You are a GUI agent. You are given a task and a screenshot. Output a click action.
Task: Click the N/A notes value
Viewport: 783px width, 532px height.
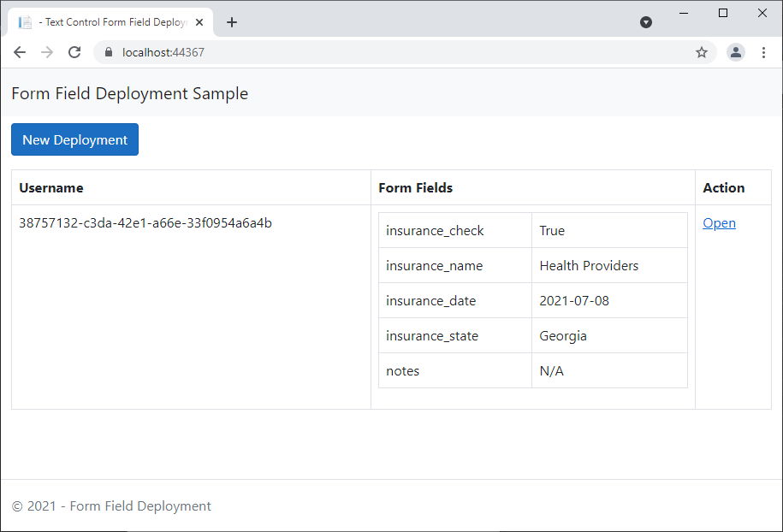[x=551, y=371]
